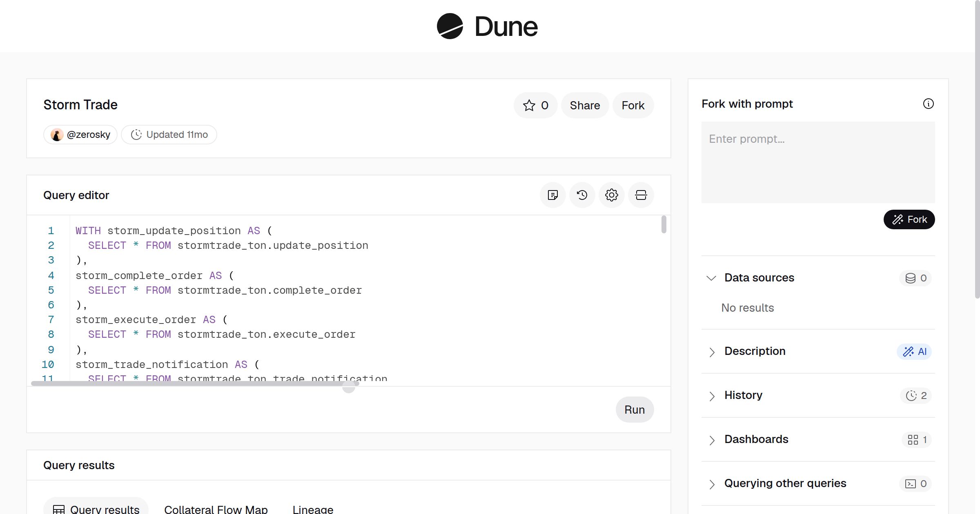Open version history clock icon in editor
The height and width of the screenshot is (514, 980).
582,195
